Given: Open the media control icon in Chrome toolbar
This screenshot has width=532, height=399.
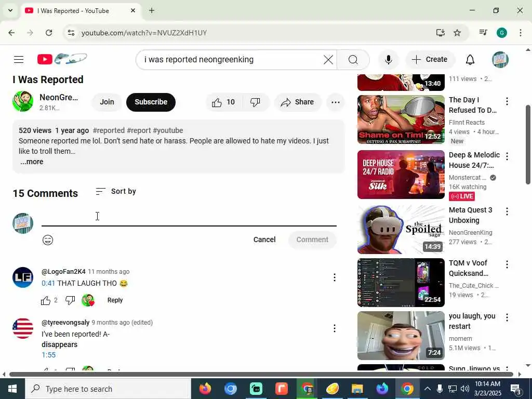Looking at the screenshot, I should (483, 33).
